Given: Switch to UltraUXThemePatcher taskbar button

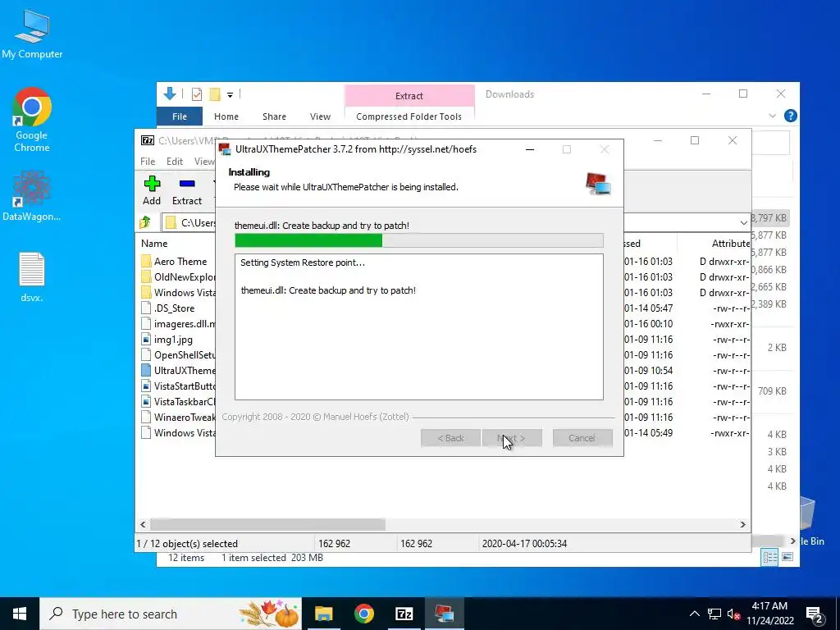Looking at the screenshot, I should (x=444, y=614).
